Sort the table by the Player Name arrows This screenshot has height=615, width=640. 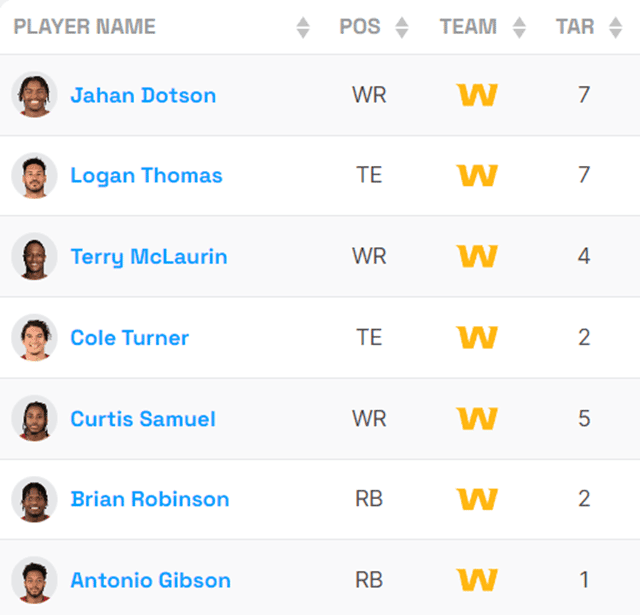[x=303, y=27]
